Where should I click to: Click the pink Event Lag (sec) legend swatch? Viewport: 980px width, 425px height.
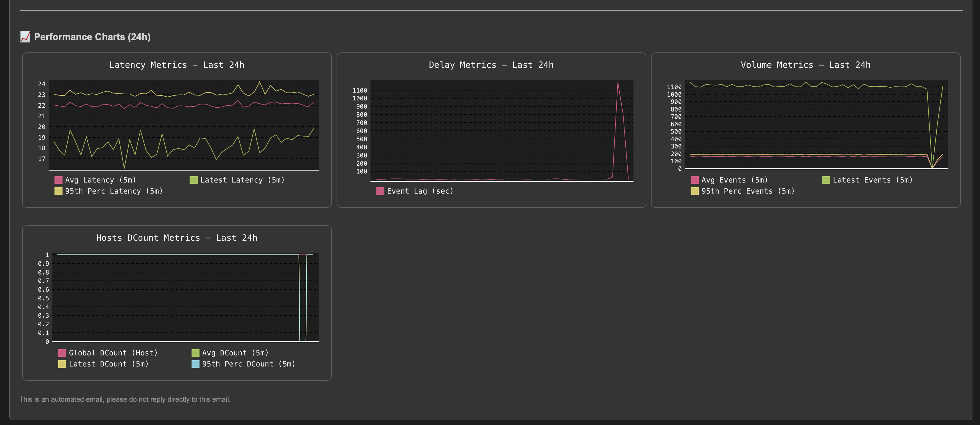click(380, 191)
